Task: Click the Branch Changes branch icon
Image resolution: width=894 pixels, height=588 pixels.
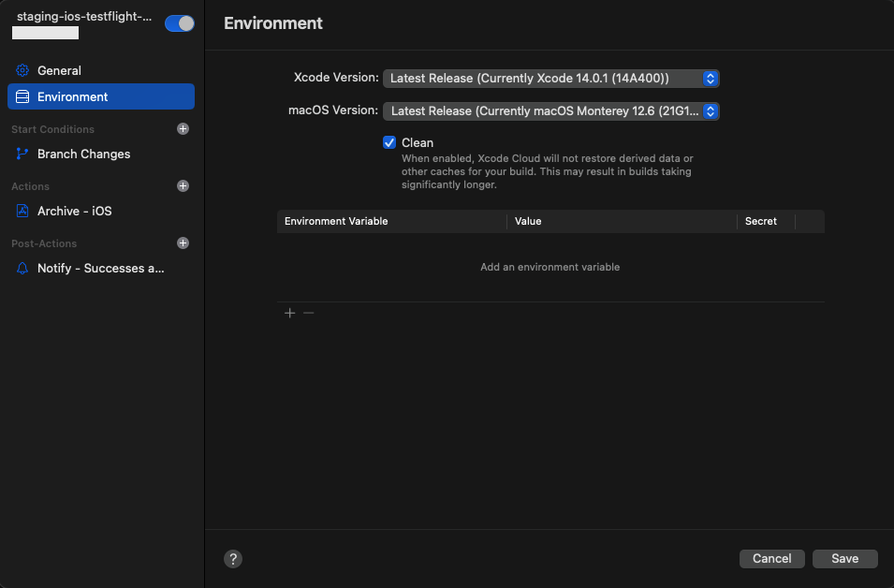Action: [x=22, y=154]
